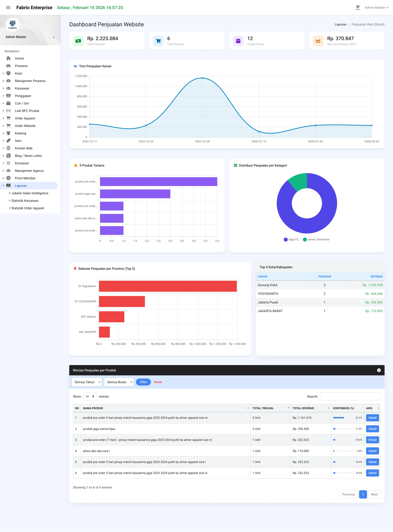Click the Kasir printer icon
393x532 pixels.
[8, 73]
